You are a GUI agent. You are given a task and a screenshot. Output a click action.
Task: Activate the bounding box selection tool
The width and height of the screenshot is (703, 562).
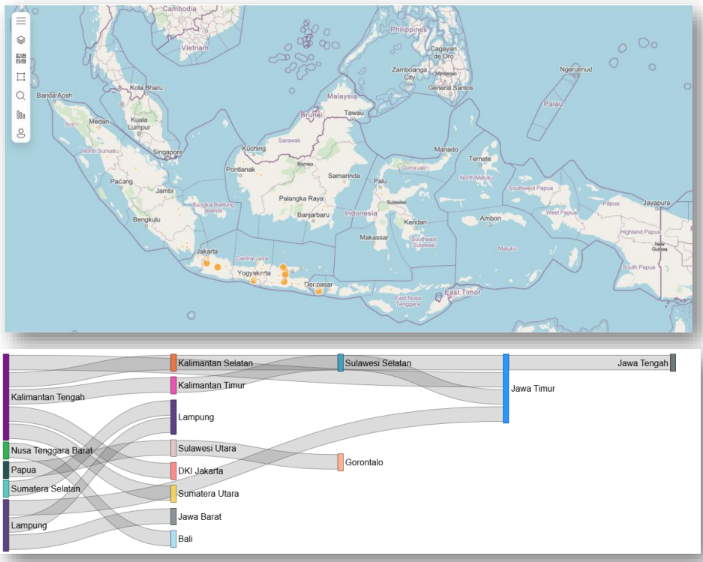(20, 77)
